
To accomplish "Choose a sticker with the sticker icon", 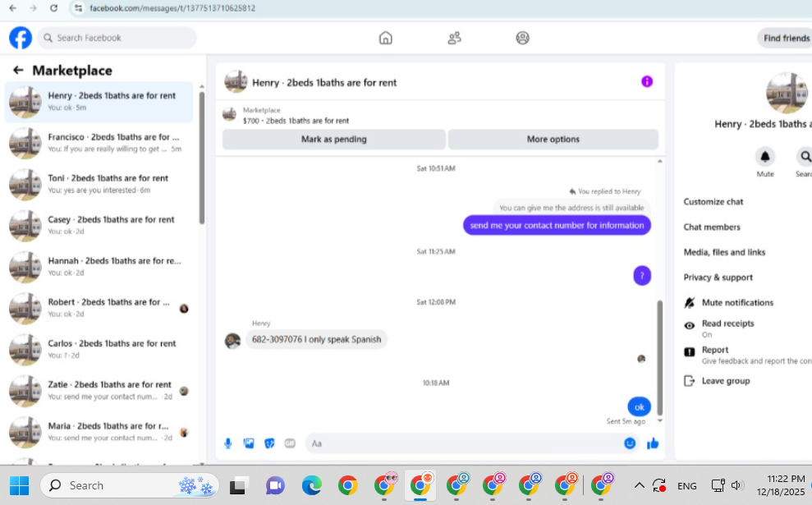I will coord(269,443).
